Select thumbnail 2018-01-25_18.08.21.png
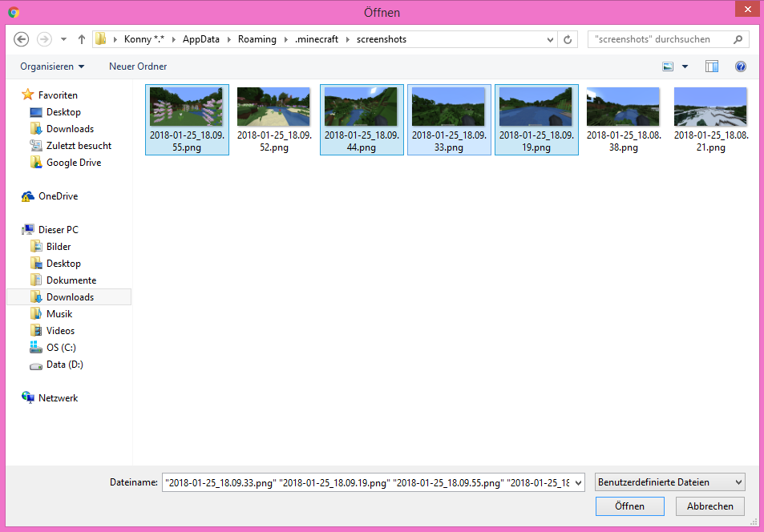Image resolution: width=764 pixels, height=532 pixels. tap(711, 120)
